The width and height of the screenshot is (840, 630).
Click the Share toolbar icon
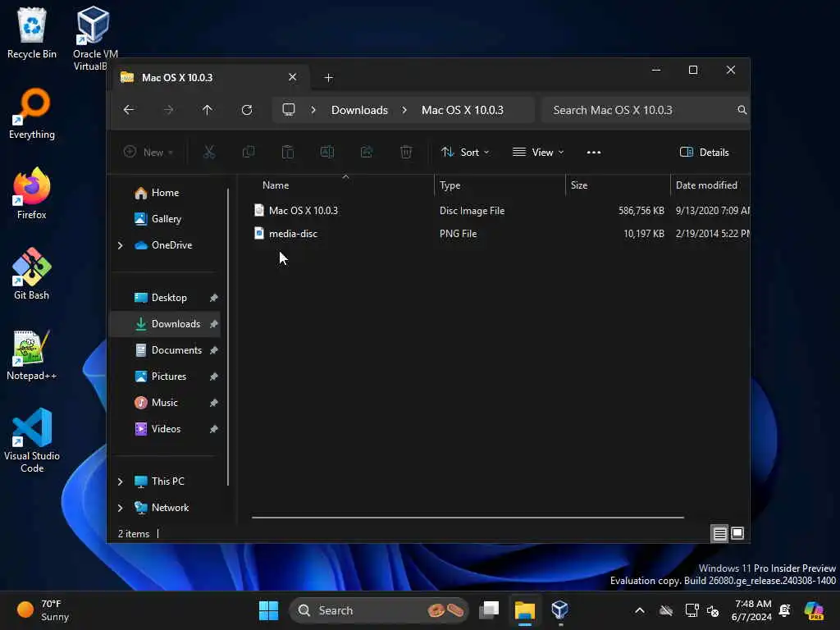(x=367, y=152)
